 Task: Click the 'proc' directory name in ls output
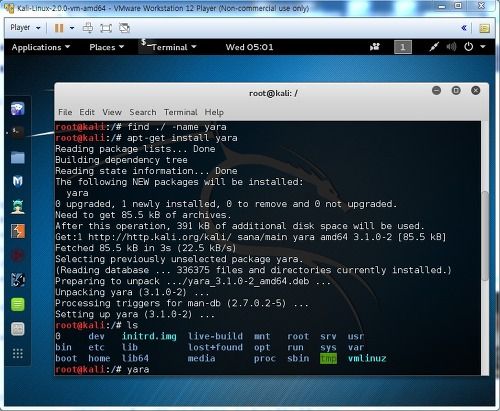click(x=265, y=359)
